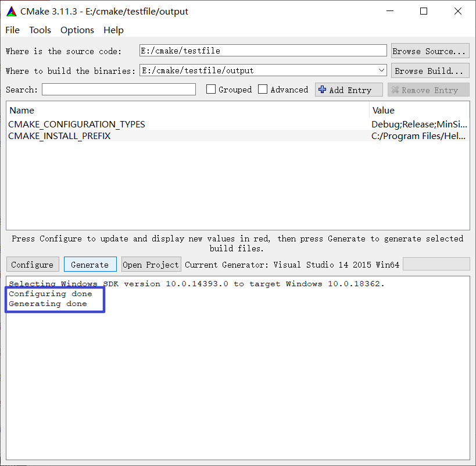Viewport: 476px width, 466px height.
Task: Click the Browse Build button
Action: (430, 70)
